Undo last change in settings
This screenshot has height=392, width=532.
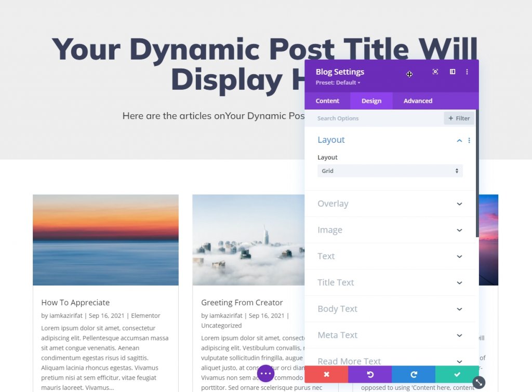click(370, 374)
